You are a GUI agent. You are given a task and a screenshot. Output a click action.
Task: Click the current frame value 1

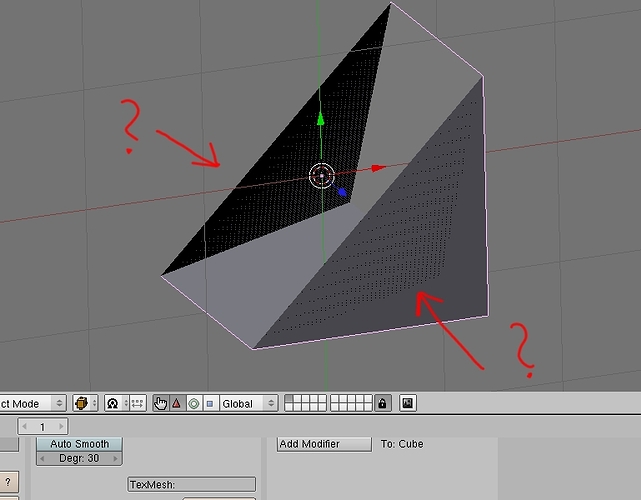(x=43, y=427)
